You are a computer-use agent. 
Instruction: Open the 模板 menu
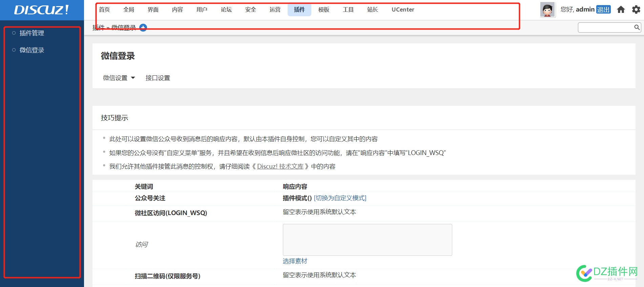pos(324,9)
